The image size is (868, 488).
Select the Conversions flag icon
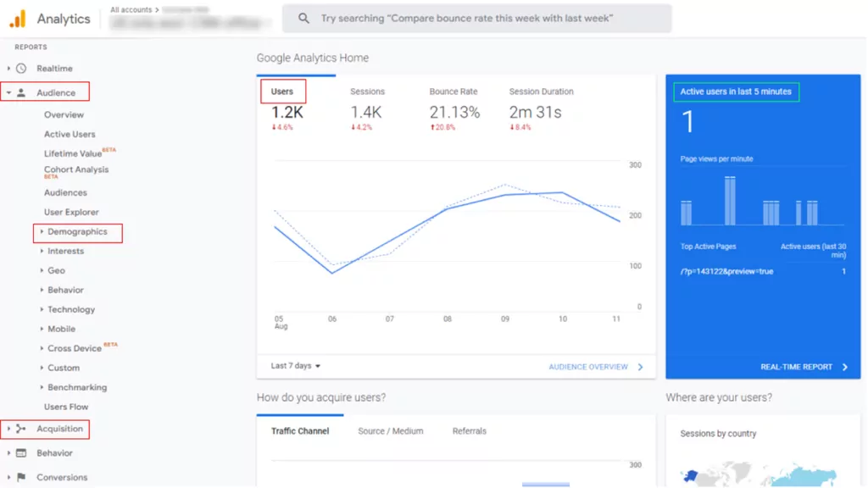pos(21,476)
